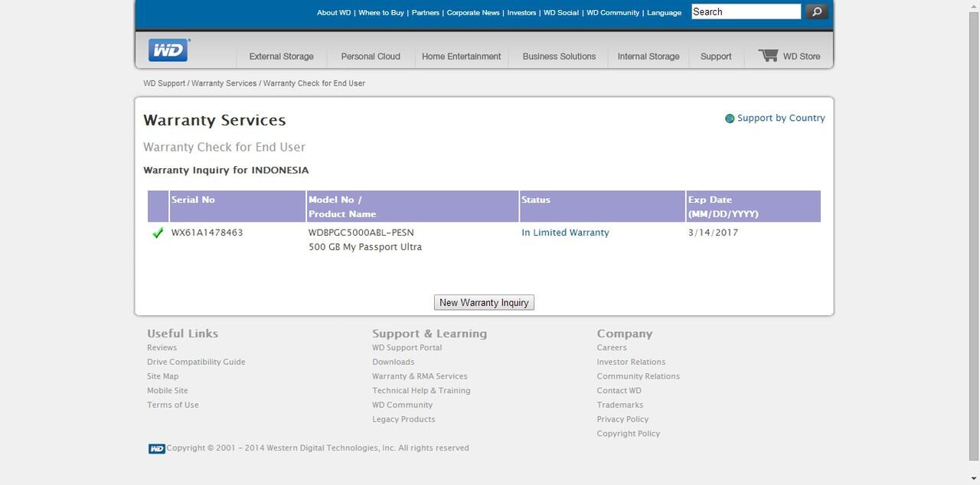Screen dimensions: 980x485
Task: Open Investor Relations link
Action: (631, 362)
